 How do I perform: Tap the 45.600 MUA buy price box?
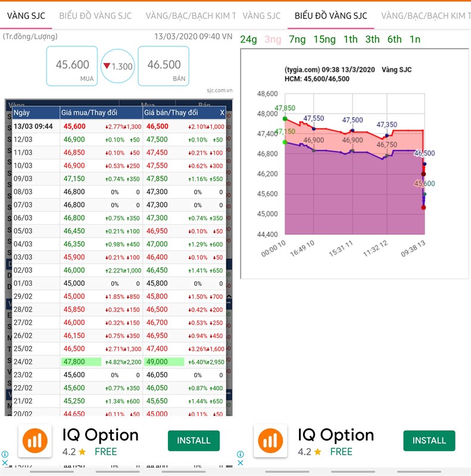coord(72,66)
